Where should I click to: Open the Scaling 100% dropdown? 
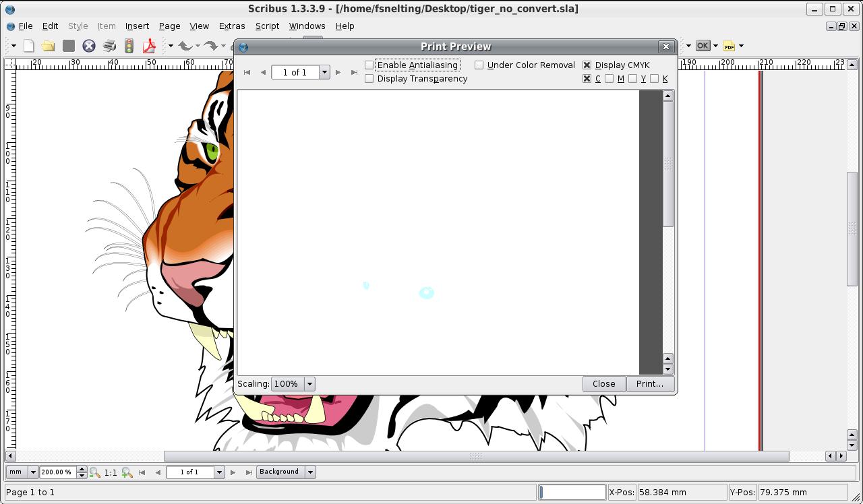[309, 384]
